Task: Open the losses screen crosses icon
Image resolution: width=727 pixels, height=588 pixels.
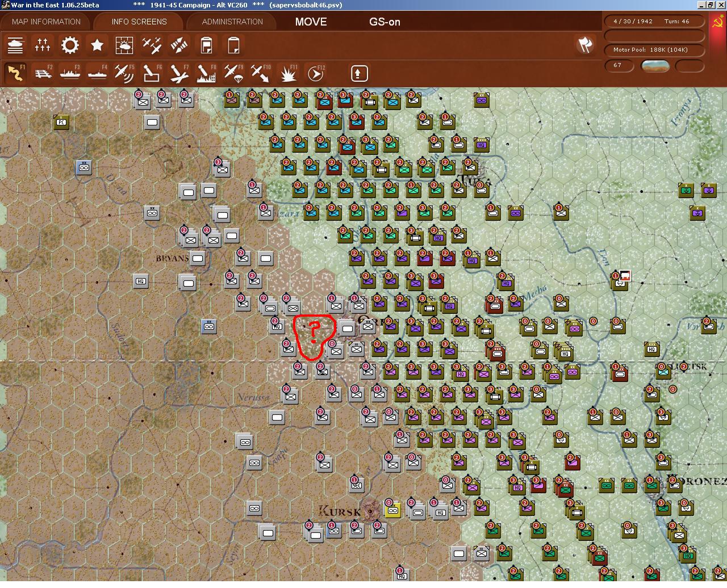Action: pos(43,45)
